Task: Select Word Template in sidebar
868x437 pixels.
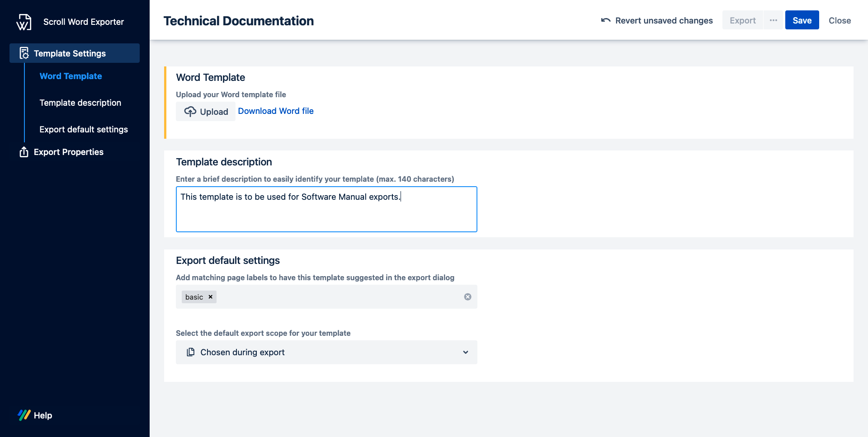Action: pos(71,76)
